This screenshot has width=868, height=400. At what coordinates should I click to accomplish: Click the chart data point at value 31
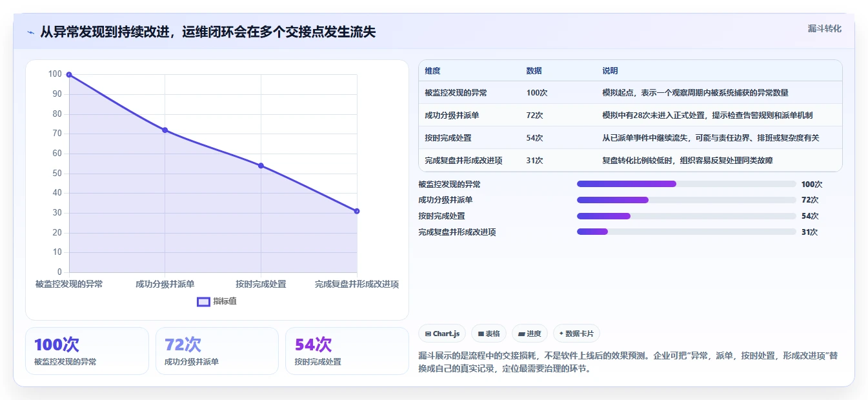coord(357,211)
